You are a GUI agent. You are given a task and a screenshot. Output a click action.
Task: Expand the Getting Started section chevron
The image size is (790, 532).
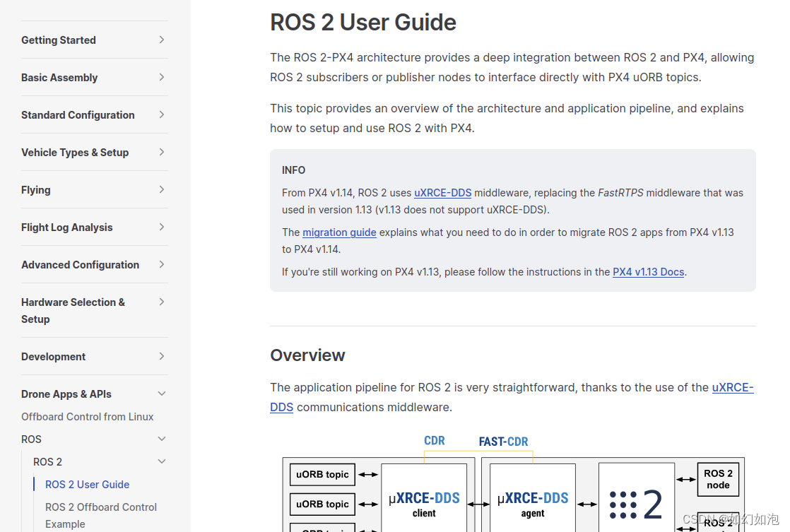[x=162, y=40]
